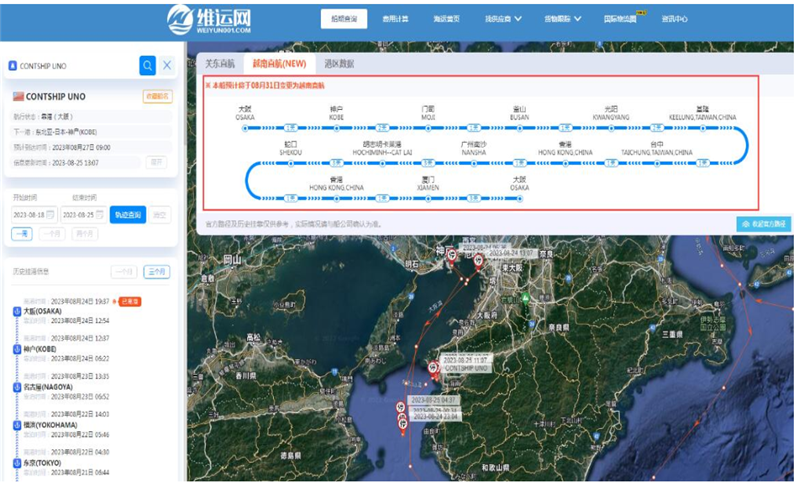The image size is (800, 486).
Task: Click the blue search magnifier button
Action: 147,66
